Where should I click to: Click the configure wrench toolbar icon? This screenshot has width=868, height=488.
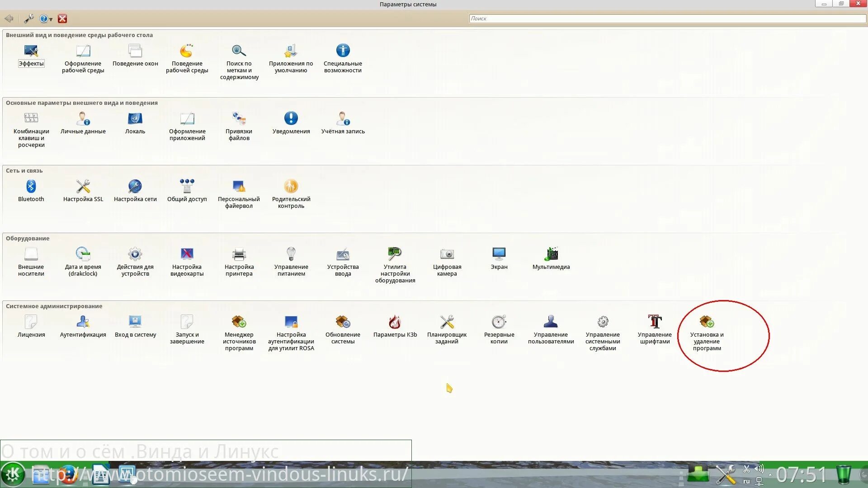point(29,19)
